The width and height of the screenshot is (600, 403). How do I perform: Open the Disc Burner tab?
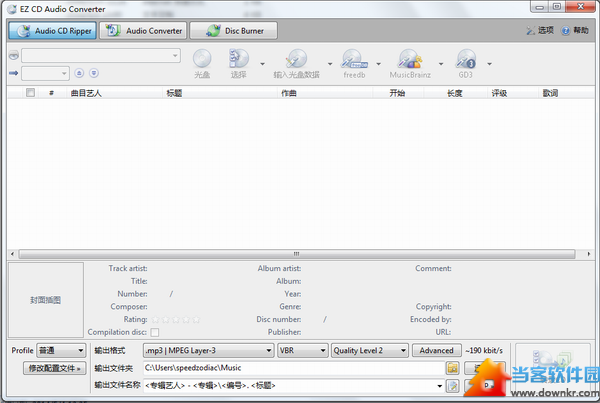(x=233, y=31)
